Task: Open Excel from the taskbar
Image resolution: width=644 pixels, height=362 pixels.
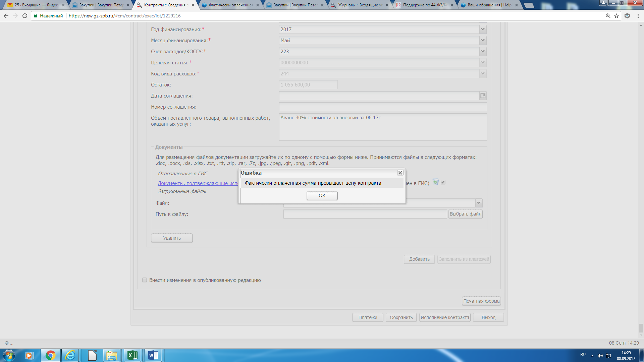Action: pos(132,355)
